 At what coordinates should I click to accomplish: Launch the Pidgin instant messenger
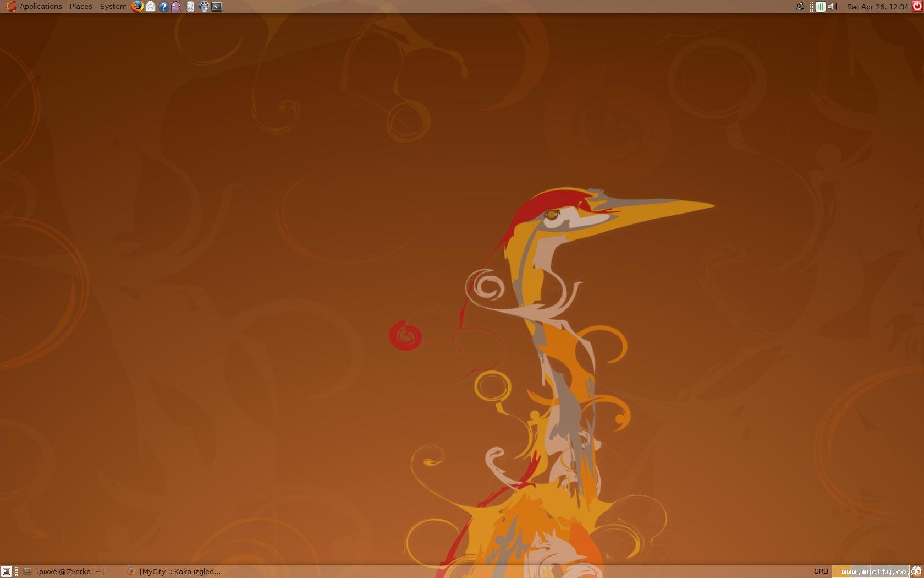[177, 7]
